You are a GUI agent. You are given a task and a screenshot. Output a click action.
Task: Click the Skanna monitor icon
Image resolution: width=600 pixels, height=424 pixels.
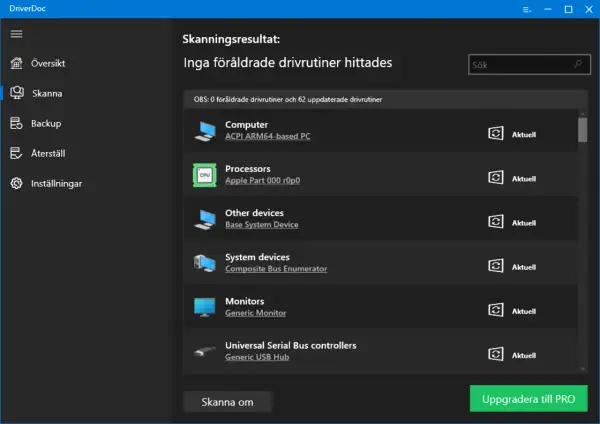point(16,93)
